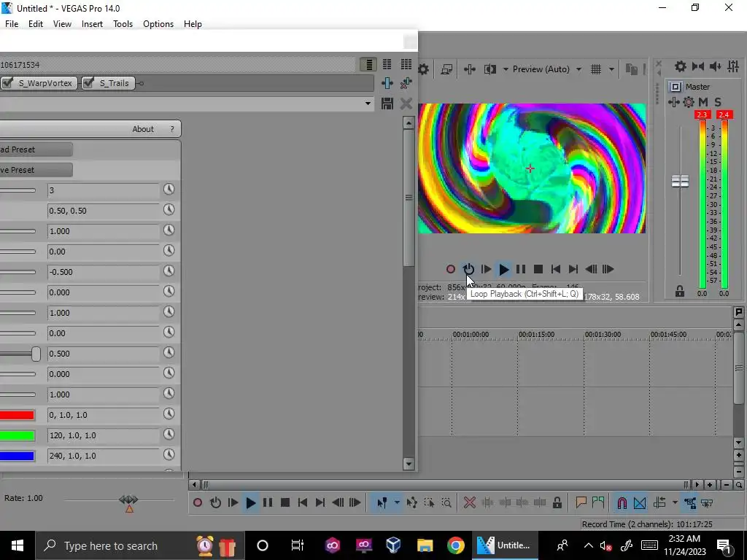Click the red Delete X in timeline toolbar
Image resolution: width=747 pixels, height=560 pixels.
pos(470,503)
